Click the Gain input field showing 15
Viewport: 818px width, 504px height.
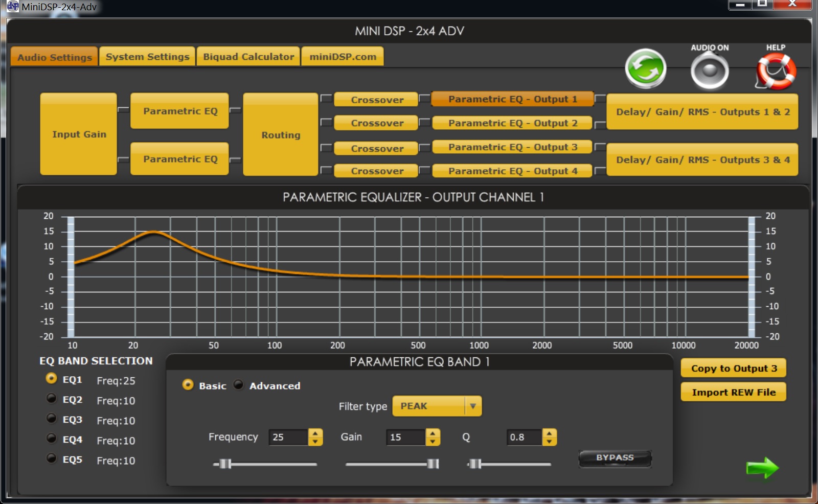(x=406, y=437)
